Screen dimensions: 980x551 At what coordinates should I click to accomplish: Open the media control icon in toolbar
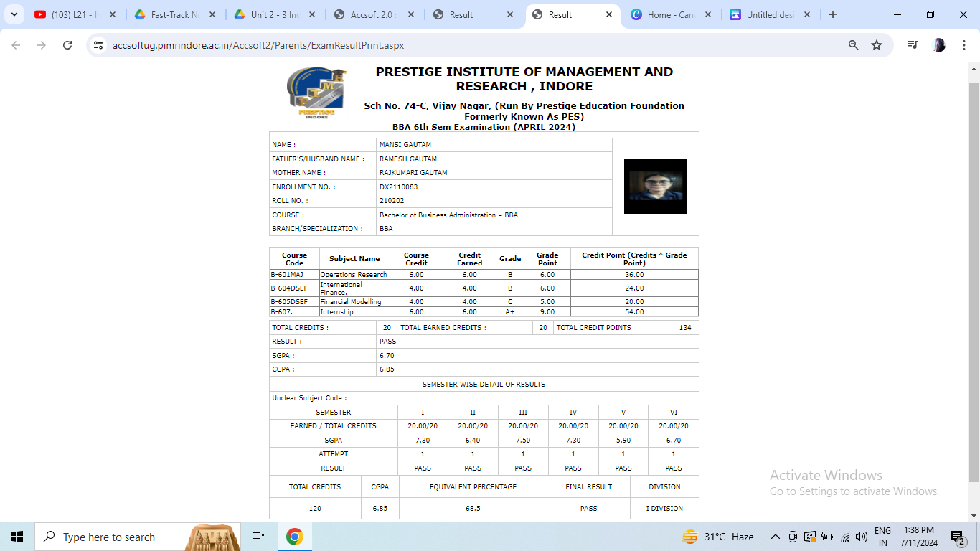coord(913,45)
